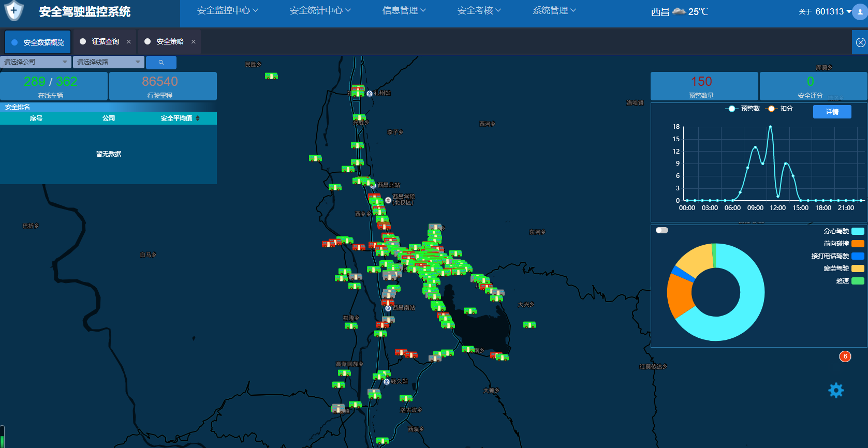Click the 行驶里程 86540 card

[x=163, y=86]
